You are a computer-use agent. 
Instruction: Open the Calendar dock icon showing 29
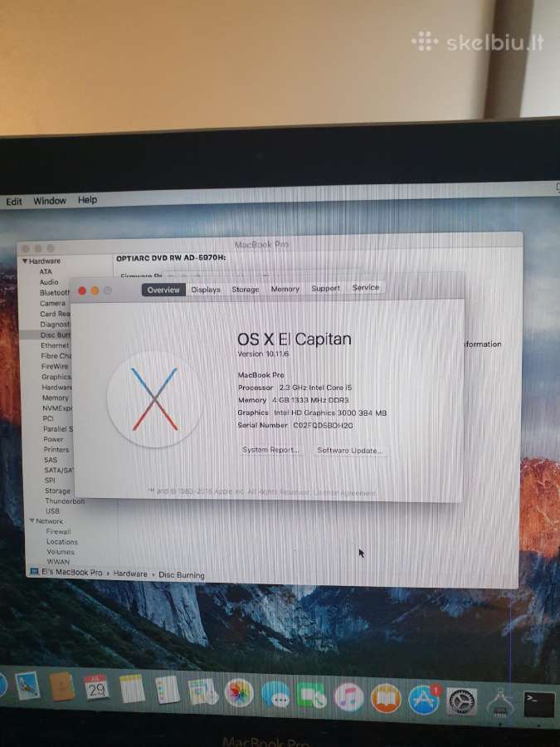point(95,687)
